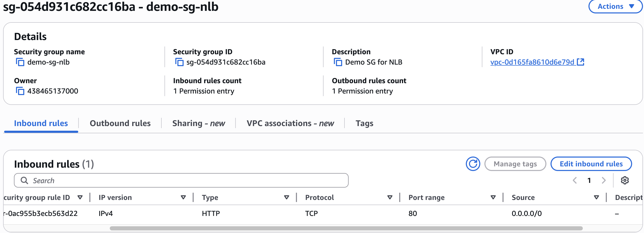This screenshot has width=644, height=233.
Task: Open table preferences gear icon
Action: pos(625,180)
